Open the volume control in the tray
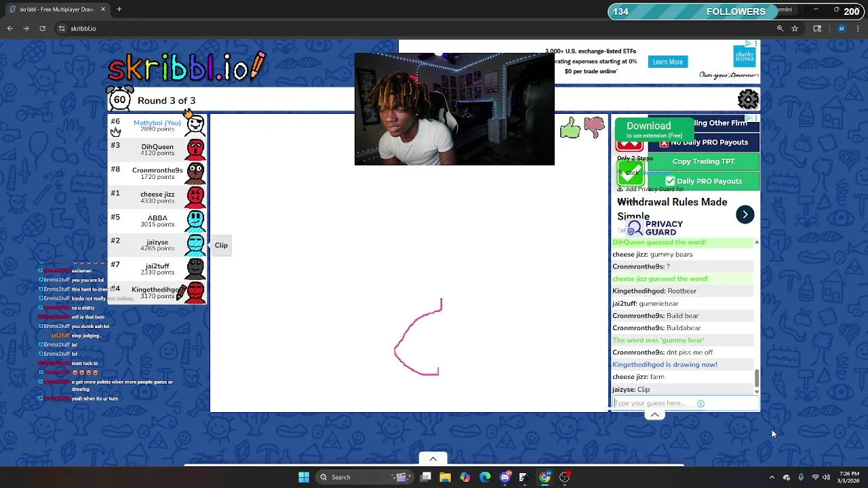 click(827, 477)
